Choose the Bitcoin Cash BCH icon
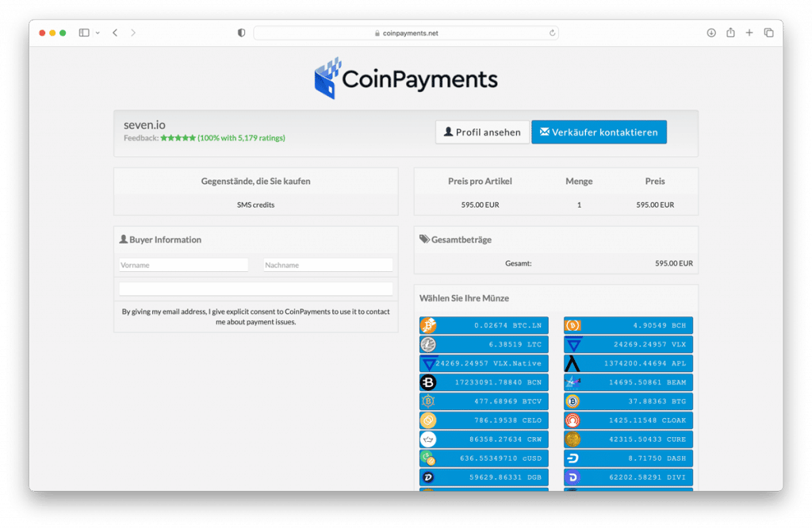The height and width of the screenshot is (529, 812). tap(573, 325)
